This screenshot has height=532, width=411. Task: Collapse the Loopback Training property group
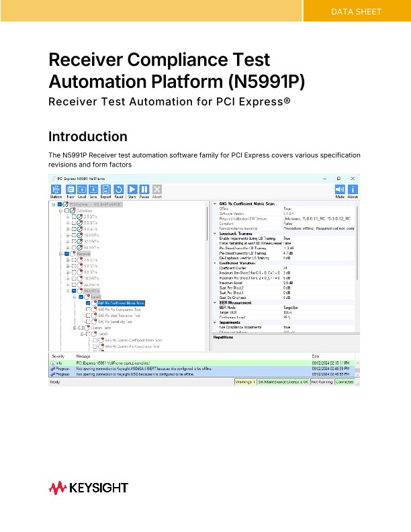click(215, 234)
